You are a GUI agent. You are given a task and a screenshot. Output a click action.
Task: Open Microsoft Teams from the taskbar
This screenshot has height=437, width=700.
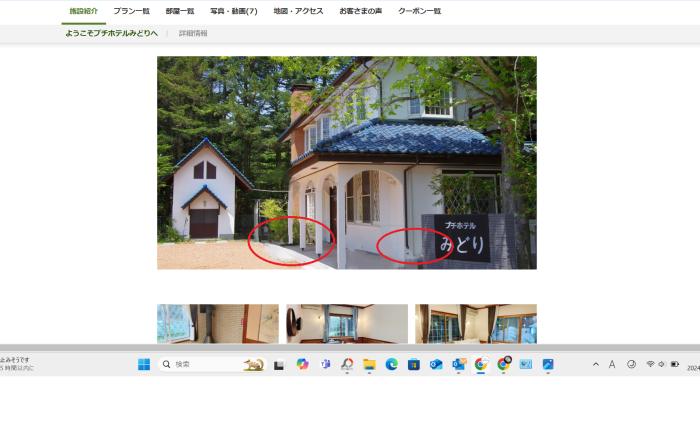coord(325,365)
